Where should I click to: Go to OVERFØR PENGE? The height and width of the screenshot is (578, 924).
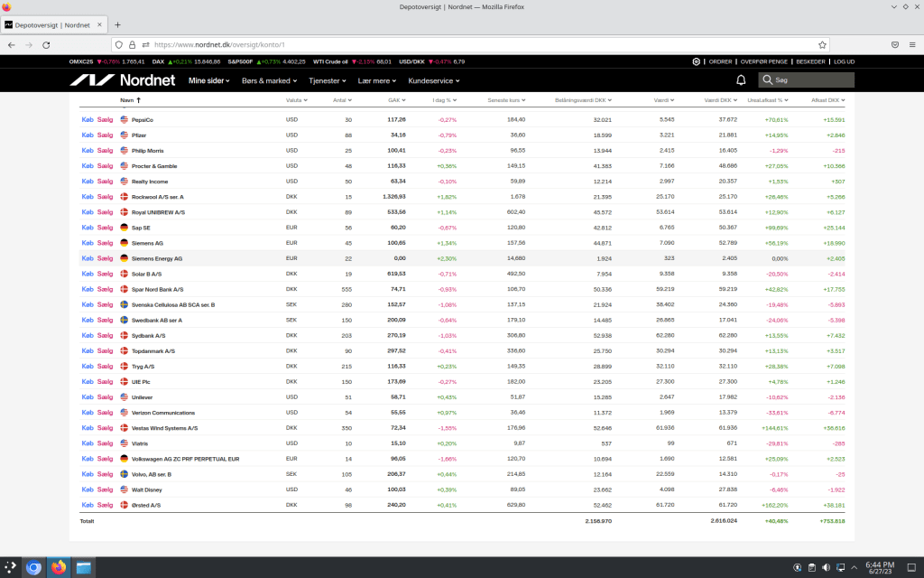tap(763, 61)
